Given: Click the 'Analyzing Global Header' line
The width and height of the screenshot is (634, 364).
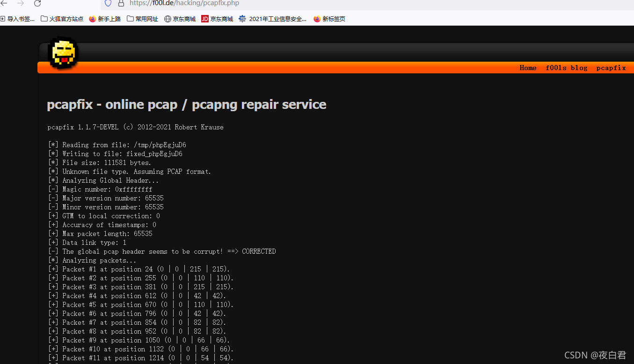Looking at the screenshot, I should pos(103,180).
